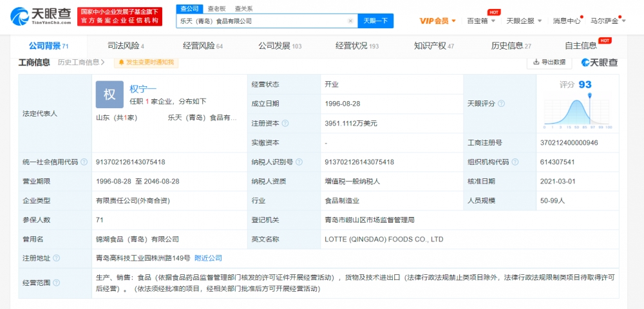644x309 pixels.
Task: Clear the search box with the X icon
Action: click(x=350, y=21)
